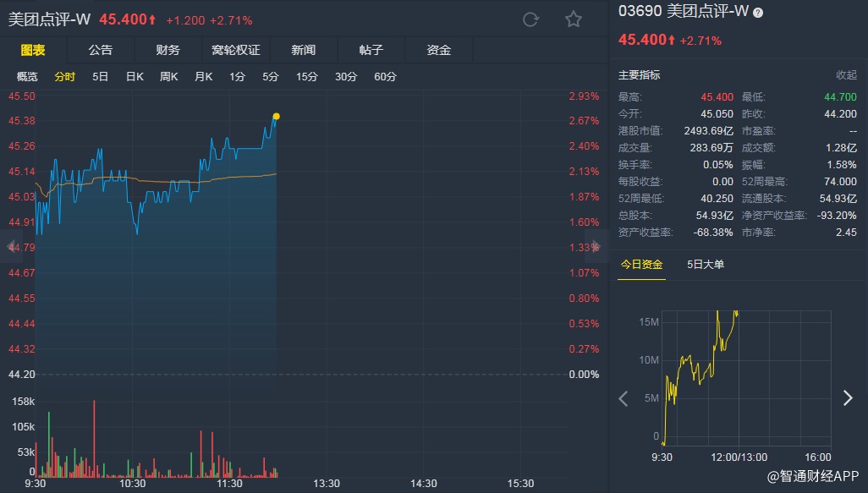Open the 财务 tab

click(168, 50)
